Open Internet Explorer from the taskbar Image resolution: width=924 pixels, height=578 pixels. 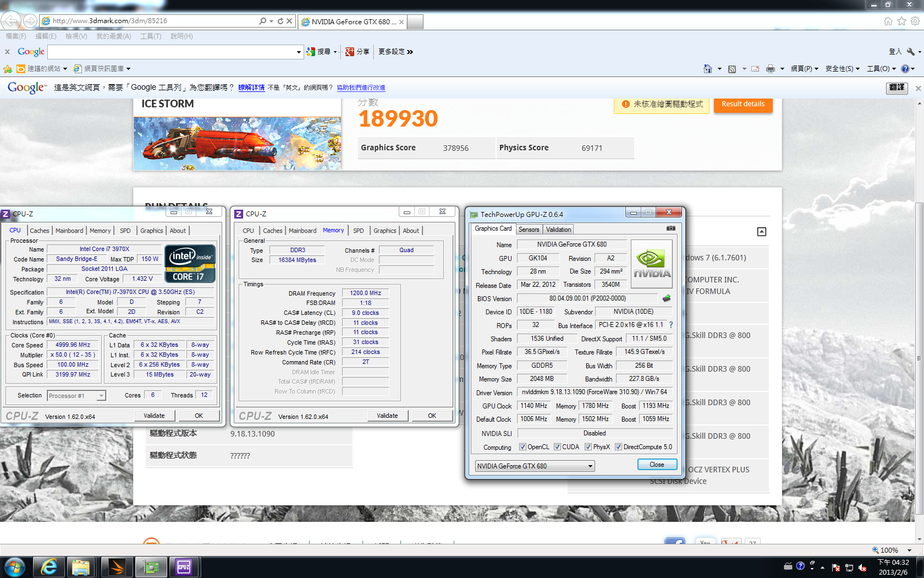pyautogui.click(x=49, y=567)
